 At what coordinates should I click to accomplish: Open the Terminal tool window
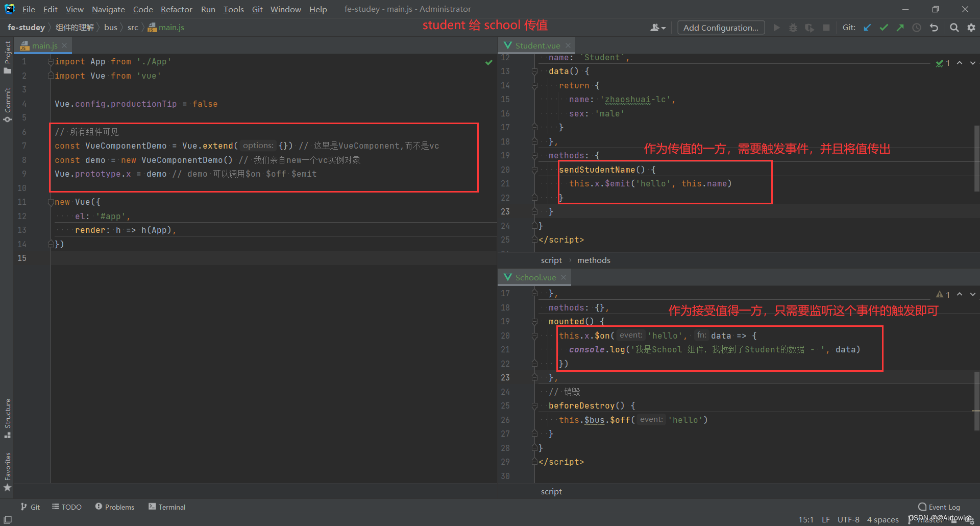point(167,507)
